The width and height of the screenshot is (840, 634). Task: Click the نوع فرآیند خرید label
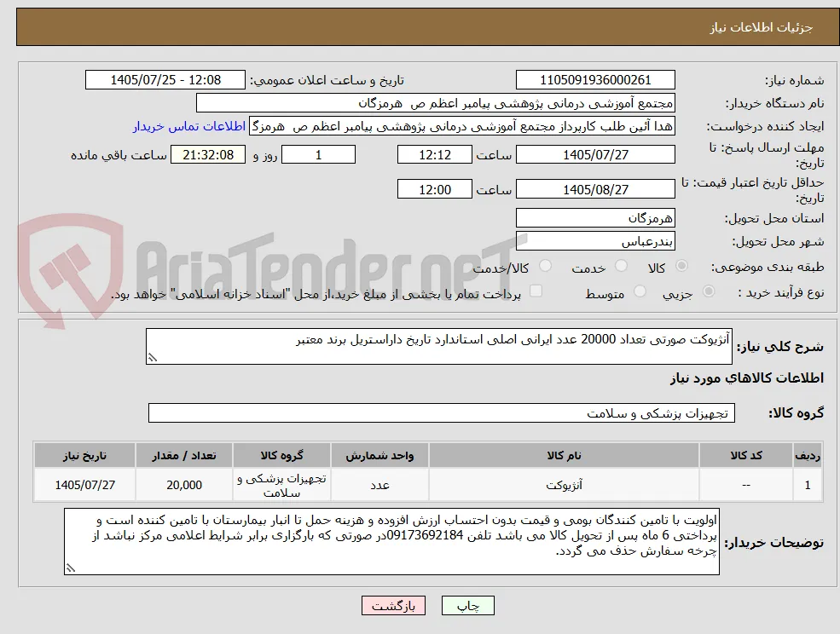click(x=780, y=292)
